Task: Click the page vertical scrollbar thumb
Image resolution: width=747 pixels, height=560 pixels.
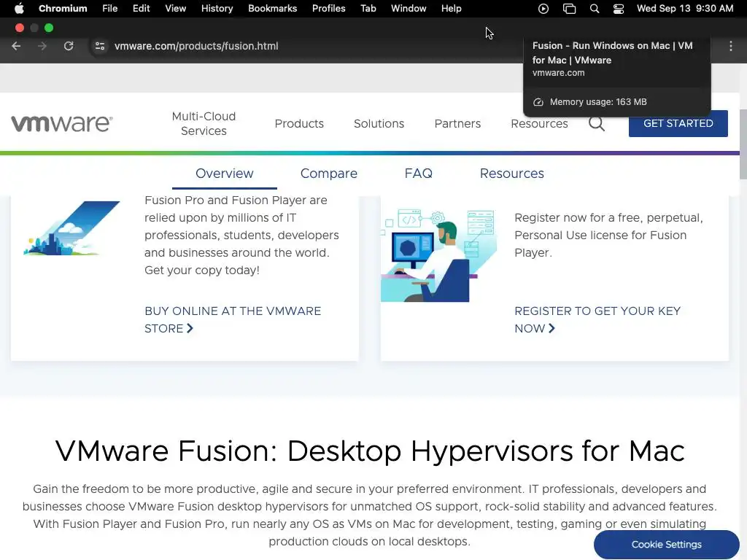Action: [x=743, y=144]
